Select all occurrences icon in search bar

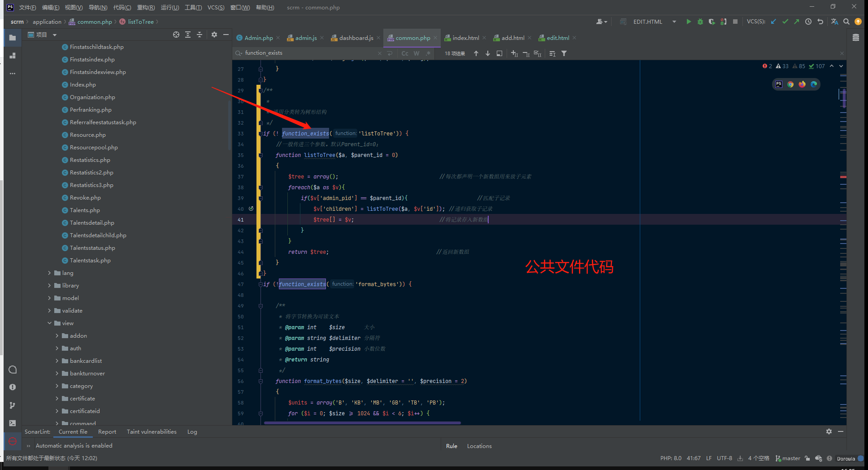point(538,53)
